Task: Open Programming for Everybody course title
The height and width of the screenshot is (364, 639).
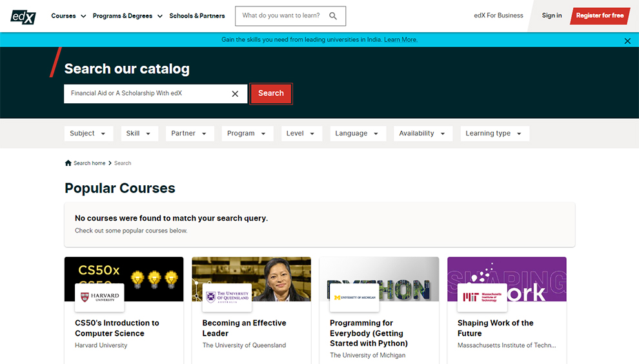Action: point(369,333)
